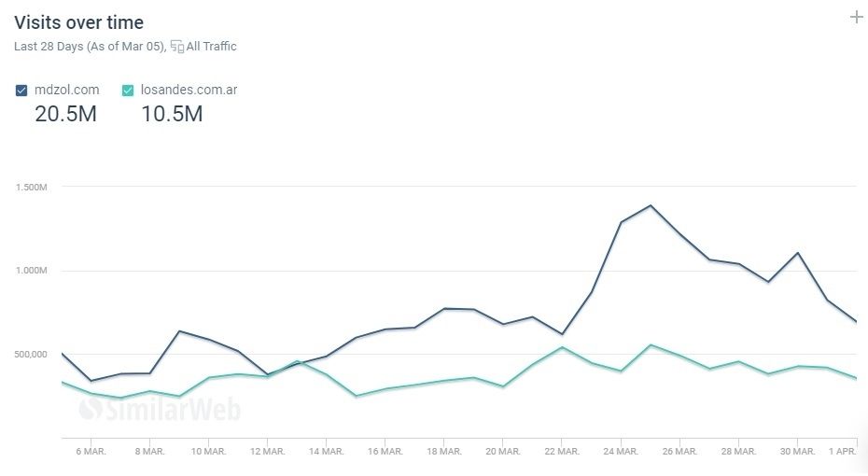Viewport: 868px width, 476px height.
Task: Click the "16 MAR." x-axis date label
Action: tap(385, 452)
